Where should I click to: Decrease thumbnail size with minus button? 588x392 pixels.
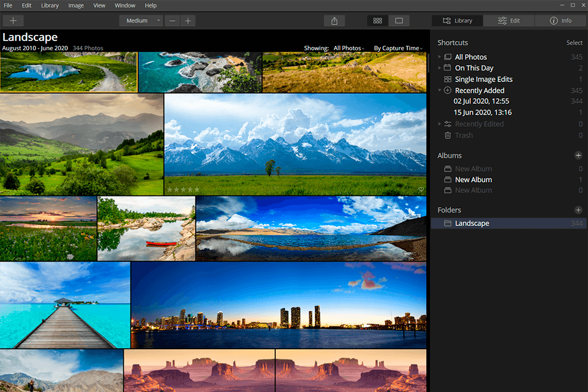point(172,21)
